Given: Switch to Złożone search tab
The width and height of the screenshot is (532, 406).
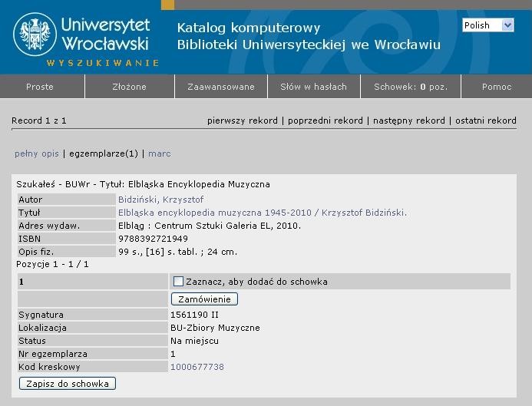Looking at the screenshot, I should (129, 87).
